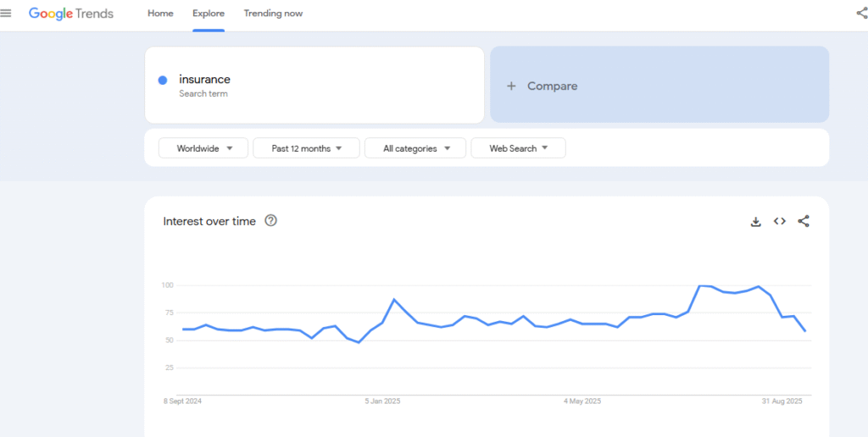Expand the All categories dropdown

pos(415,148)
